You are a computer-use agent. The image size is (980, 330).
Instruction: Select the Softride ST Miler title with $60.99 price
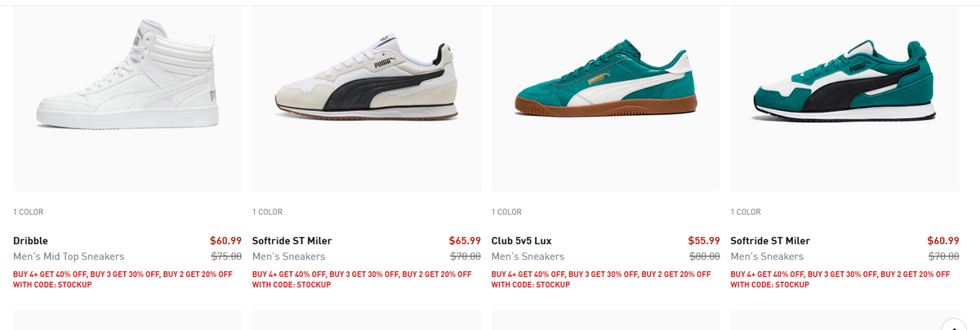[x=770, y=241]
